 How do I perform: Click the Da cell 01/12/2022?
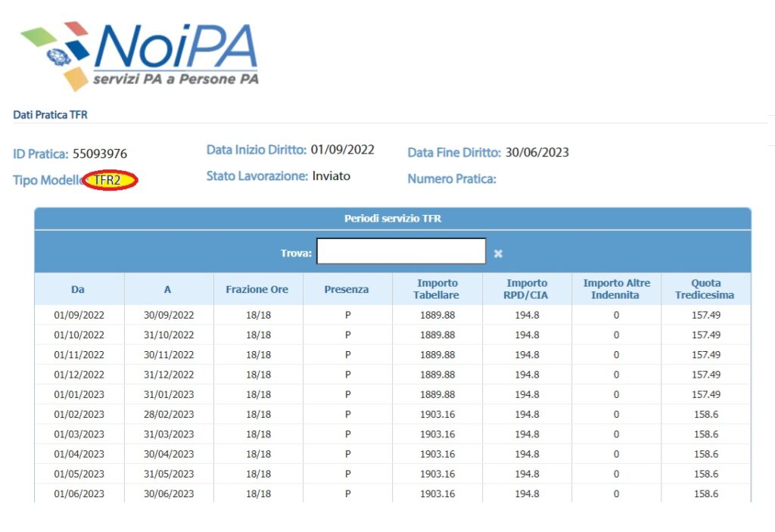coord(79,375)
